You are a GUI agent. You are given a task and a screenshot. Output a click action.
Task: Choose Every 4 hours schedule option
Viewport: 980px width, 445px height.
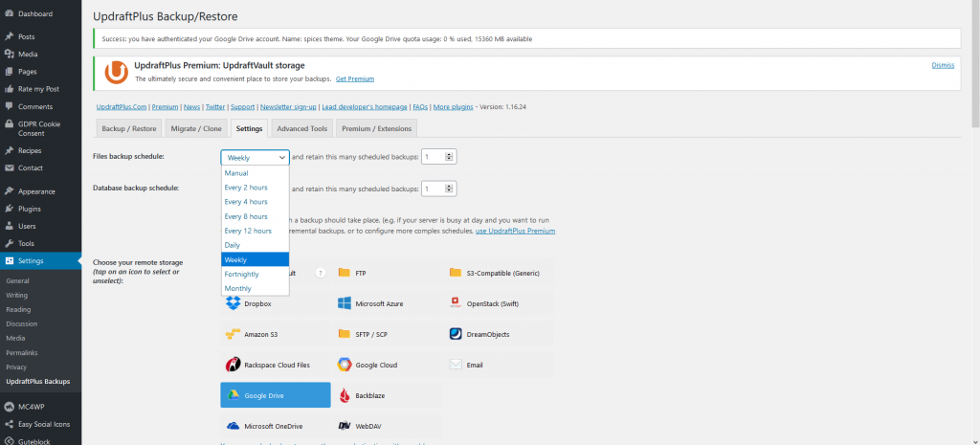click(255, 202)
